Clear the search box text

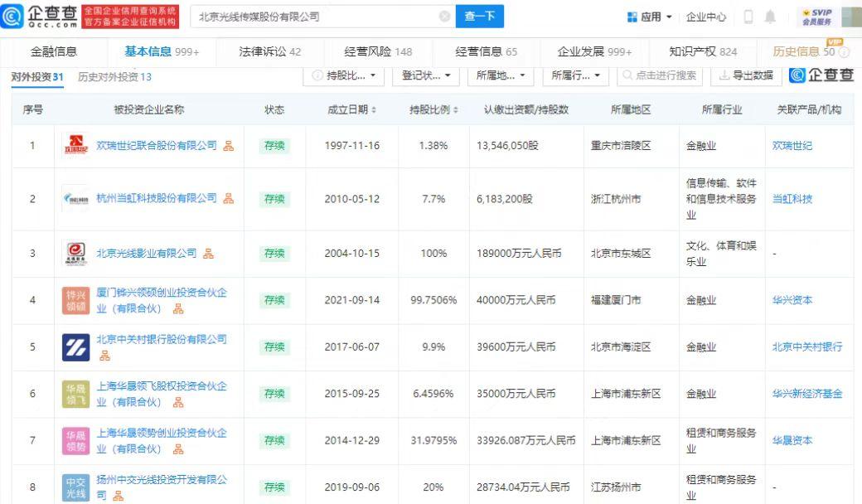[445, 17]
